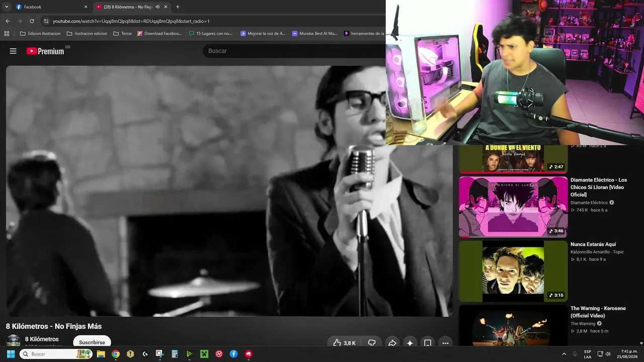
Task: Reload the YouTube page
Action: [32, 21]
